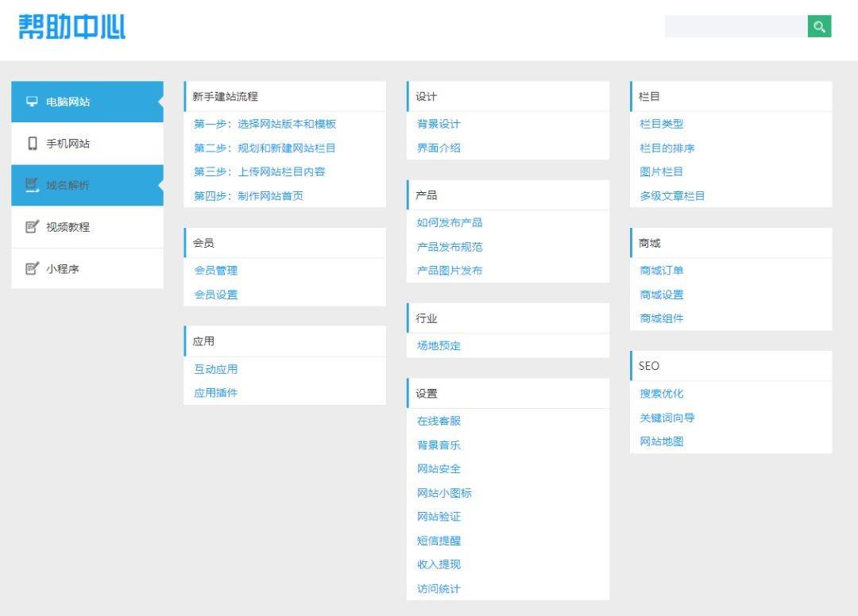The width and height of the screenshot is (858, 616).
Task: Open the 场地预定 link
Action: (439, 346)
